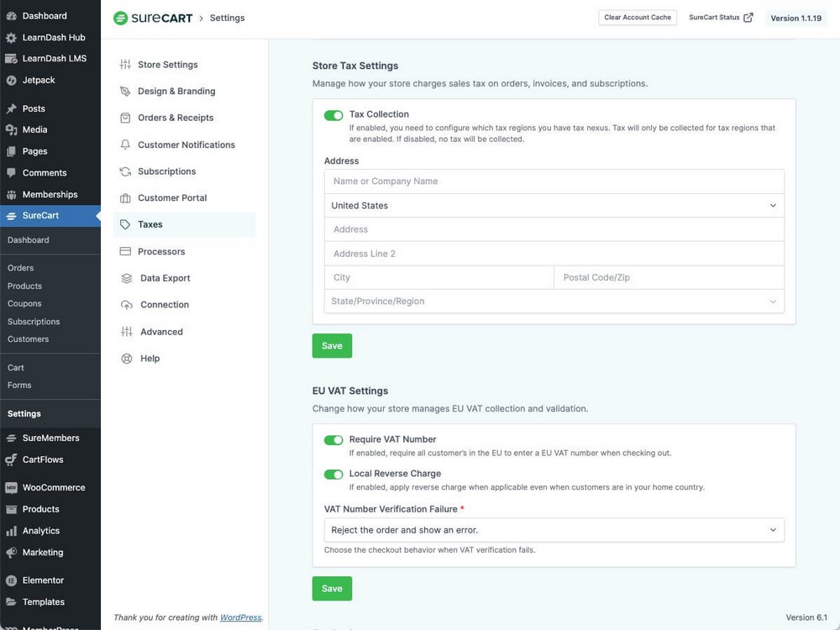The image size is (840, 630).
Task: Click the Memberships group icon
Action: [x=11, y=195]
